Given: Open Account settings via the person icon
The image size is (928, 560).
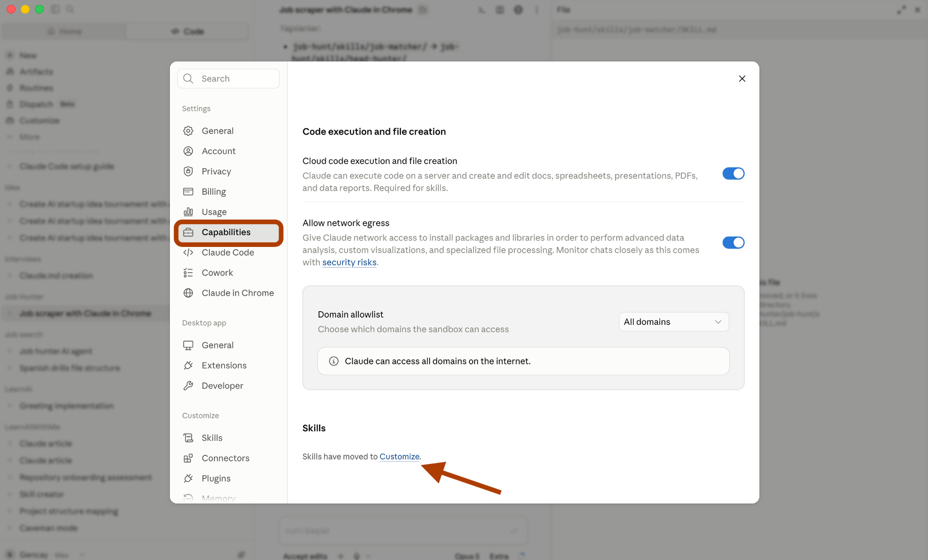Looking at the screenshot, I should pyautogui.click(x=188, y=151).
